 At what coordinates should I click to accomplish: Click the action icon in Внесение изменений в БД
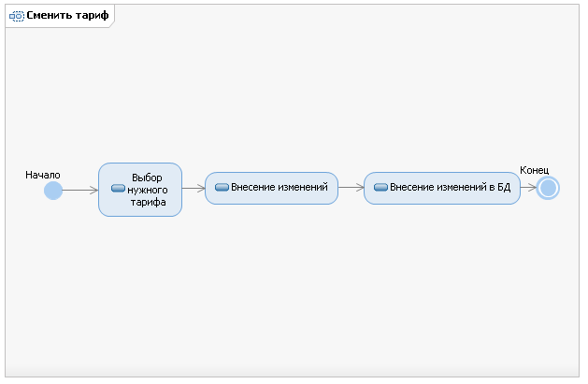pos(380,187)
